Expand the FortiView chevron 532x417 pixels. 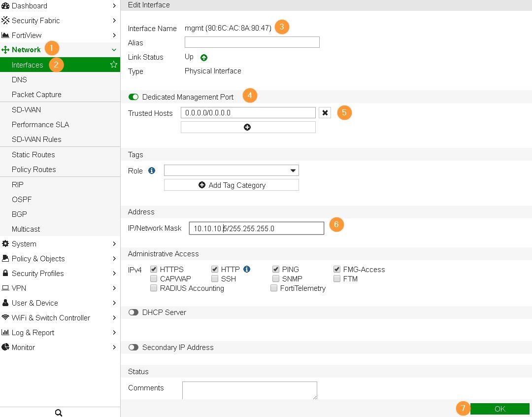click(x=114, y=35)
